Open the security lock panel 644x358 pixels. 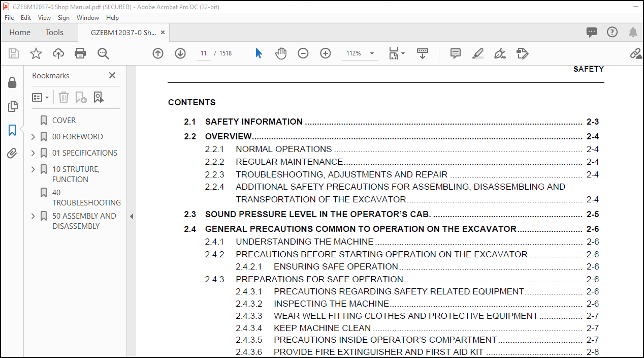point(12,82)
